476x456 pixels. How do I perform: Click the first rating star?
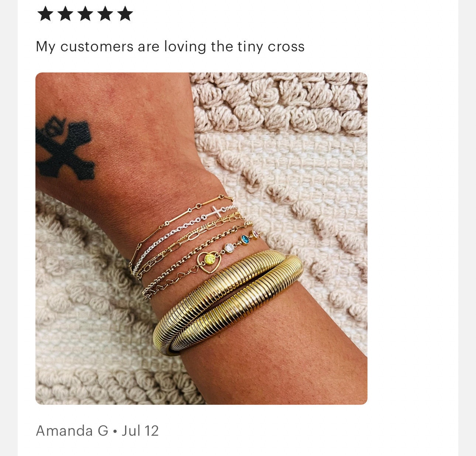45,14
